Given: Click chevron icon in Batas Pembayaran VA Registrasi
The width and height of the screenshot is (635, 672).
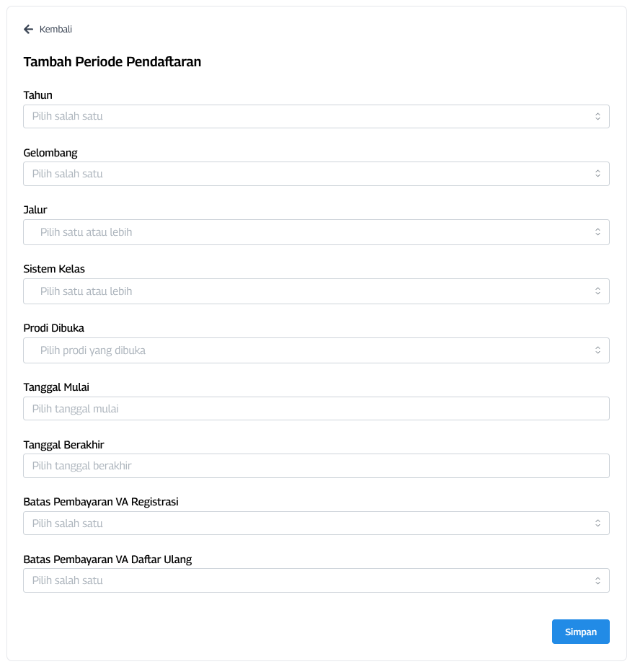Looking at the screenshot, I should coord(598,523).
